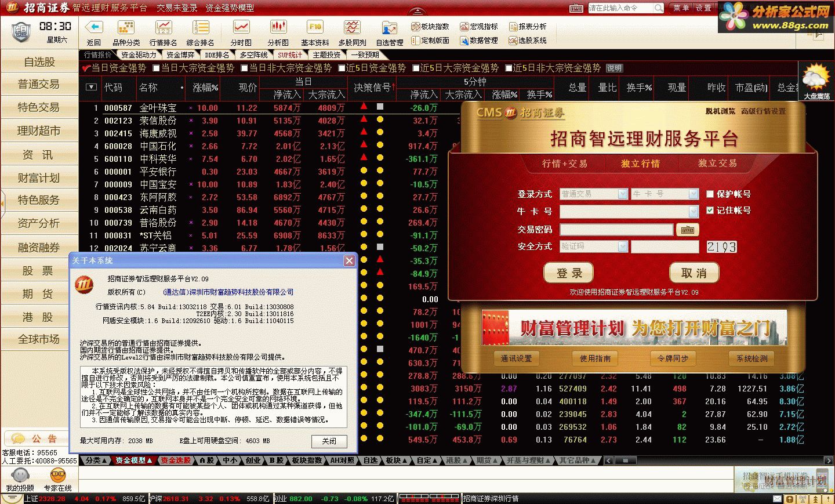835x504 pixels.
Task: Open 自选管理 folder icon
Action: pyautogui.click(x=389, y=28)
